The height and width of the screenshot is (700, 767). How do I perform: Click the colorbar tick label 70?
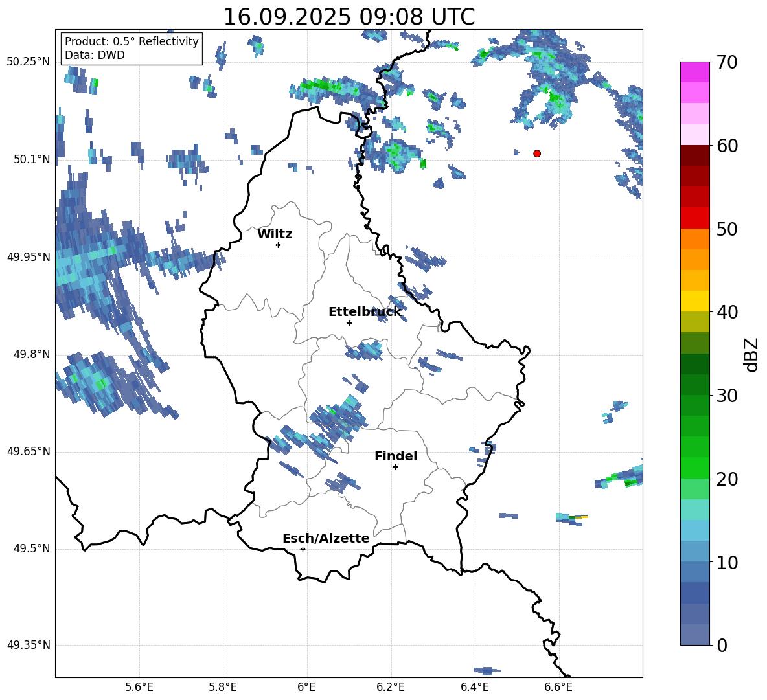pyautogui.click(x=727, y=62)
